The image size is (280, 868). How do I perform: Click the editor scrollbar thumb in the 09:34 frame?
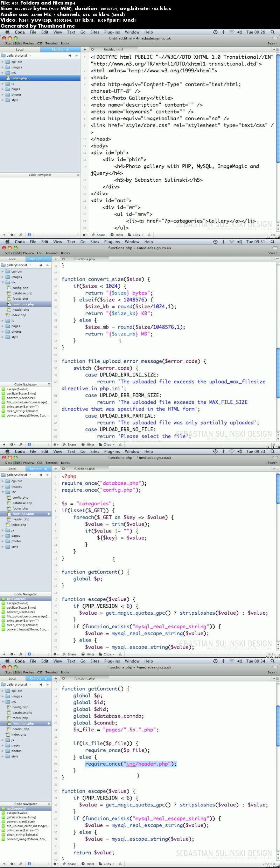[x=278, y=726]
